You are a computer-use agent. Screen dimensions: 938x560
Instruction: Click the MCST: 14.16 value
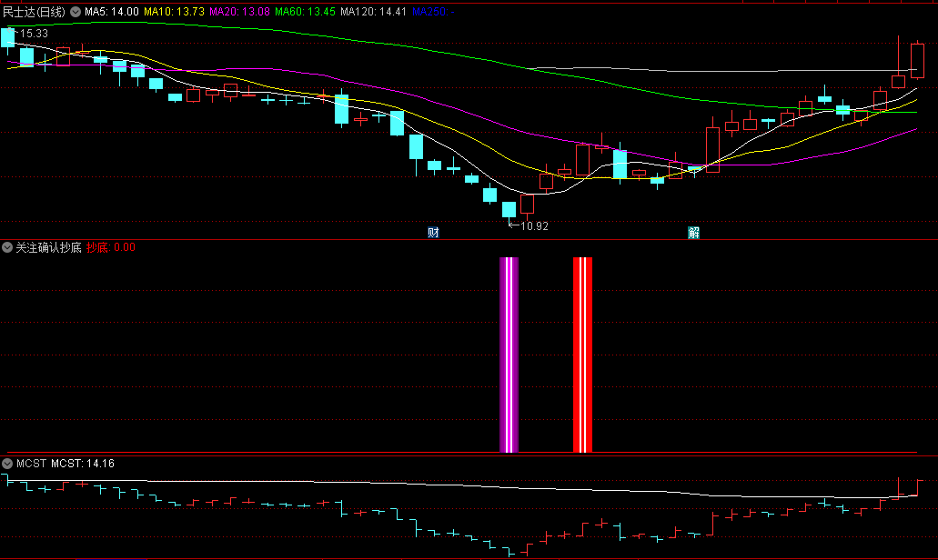coord(83,463)
